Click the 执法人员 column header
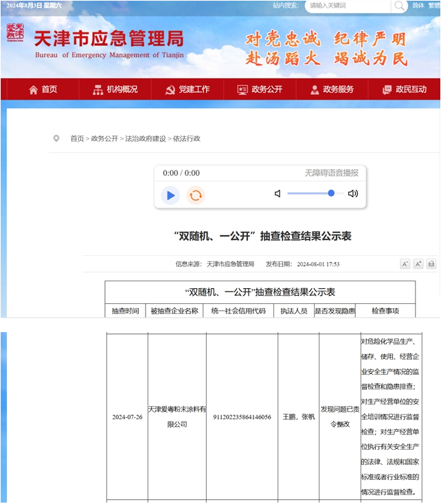The image size is (441, 504). pos(294,311)
